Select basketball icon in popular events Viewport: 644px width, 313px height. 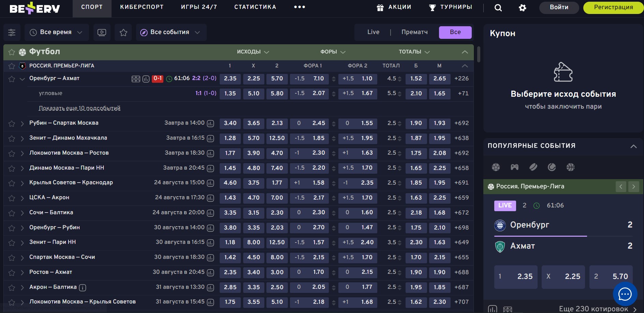click(x=570, y=167)
